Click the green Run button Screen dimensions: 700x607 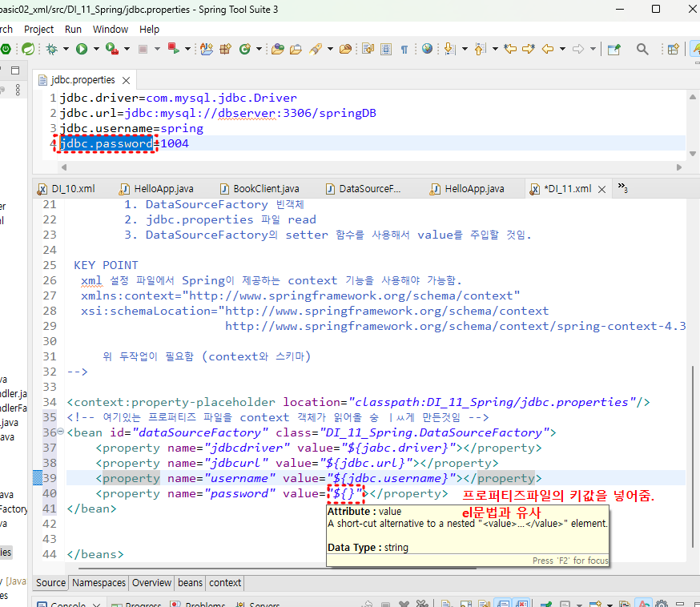[82, 49]
